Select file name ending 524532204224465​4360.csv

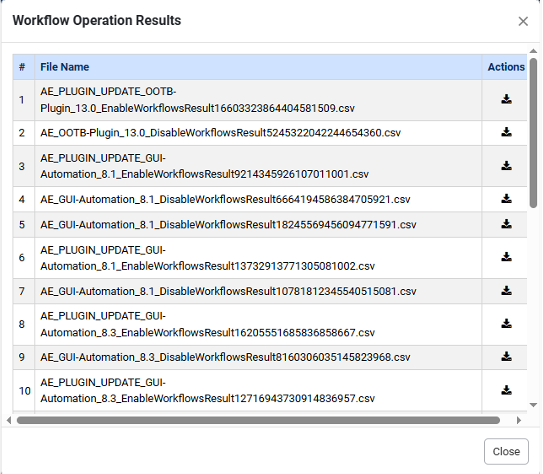(221, 133)
